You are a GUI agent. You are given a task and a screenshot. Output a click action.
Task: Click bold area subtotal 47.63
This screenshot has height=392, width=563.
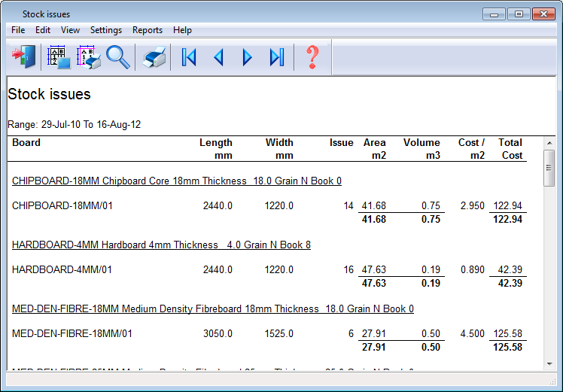tap(374, 283)
